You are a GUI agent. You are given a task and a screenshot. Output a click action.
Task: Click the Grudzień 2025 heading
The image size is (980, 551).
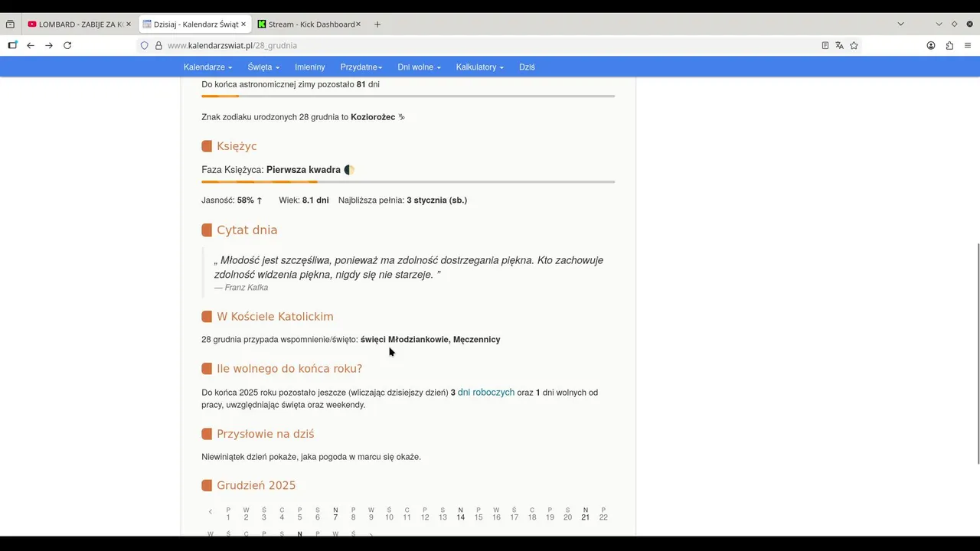click(x=256, y=486)
